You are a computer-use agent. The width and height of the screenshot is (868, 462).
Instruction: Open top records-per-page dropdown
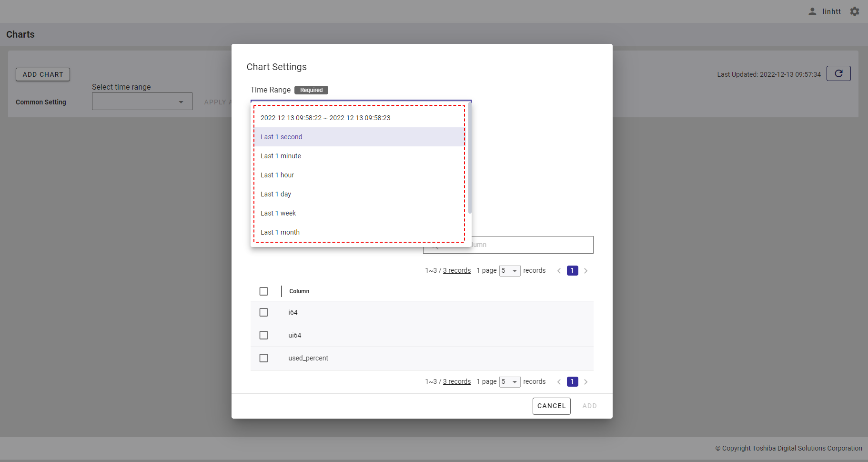509,271
